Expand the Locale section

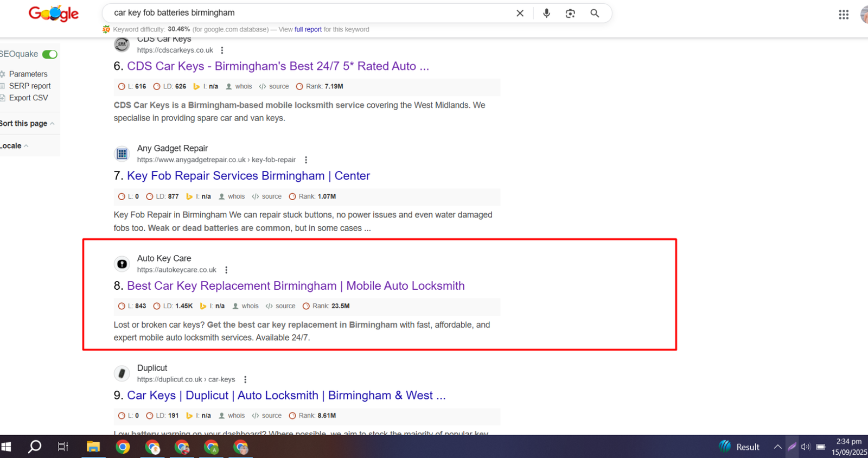point(14,146)
